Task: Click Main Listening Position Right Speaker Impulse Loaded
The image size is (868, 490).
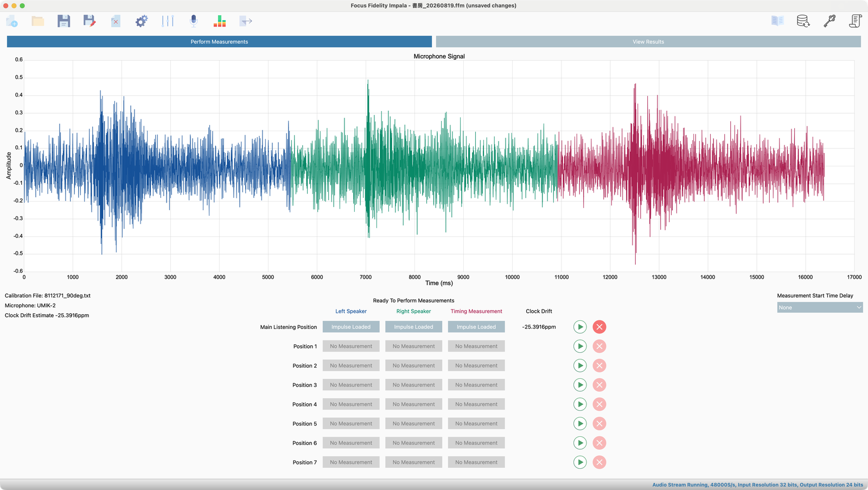Action: click(x=413, y=327)
